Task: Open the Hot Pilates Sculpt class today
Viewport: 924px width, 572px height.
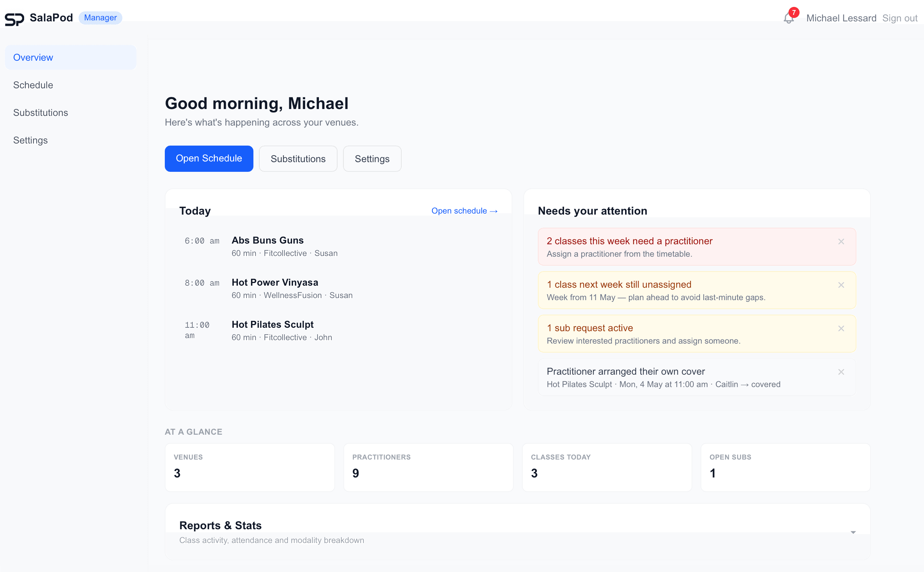Action: (338, 331)
